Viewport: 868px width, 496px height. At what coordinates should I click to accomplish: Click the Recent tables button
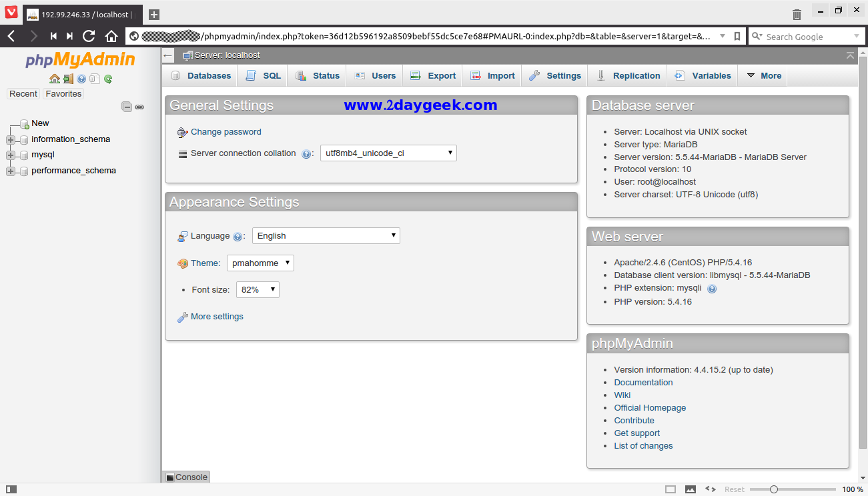pos(23,94)
